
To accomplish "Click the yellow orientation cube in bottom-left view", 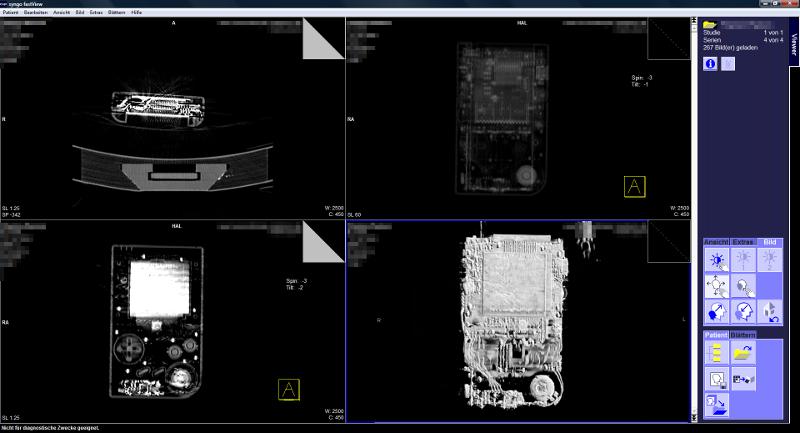I will click(289, 390).
